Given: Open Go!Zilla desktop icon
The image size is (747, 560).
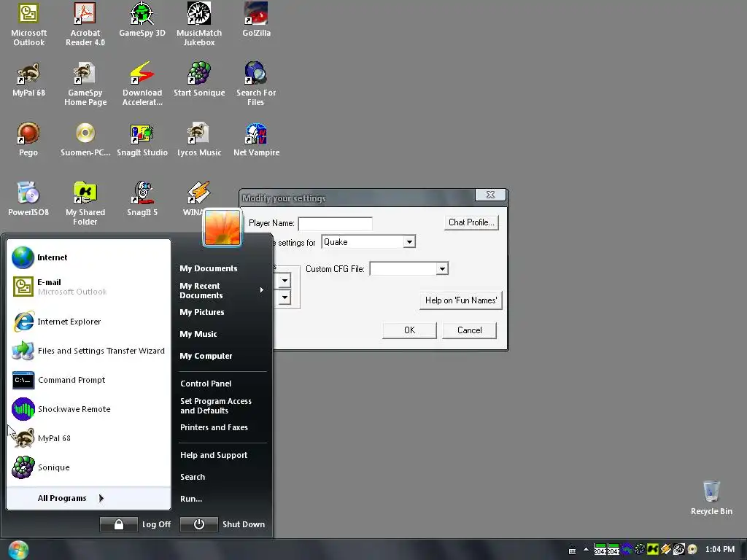Looking at the screenshot, I should point(256,20).
